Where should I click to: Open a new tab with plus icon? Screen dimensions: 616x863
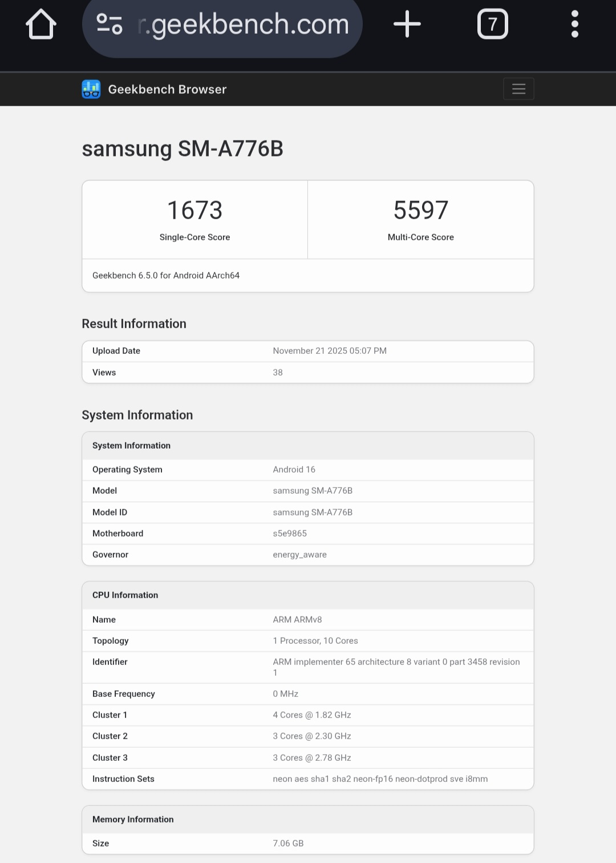(x=407, y=25)
